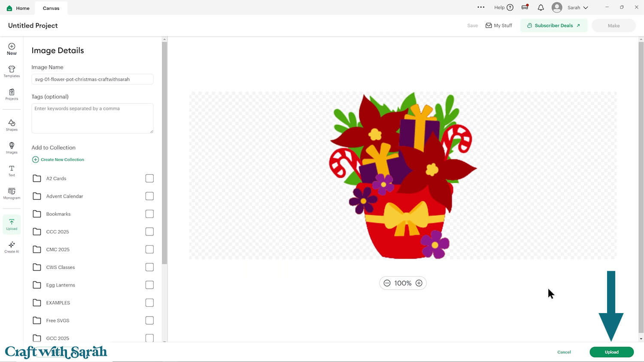The width and height of the screenshot is (644, 362).
Task: Click the My Stuff envelope icon
Action: click(x=489, y=25)
